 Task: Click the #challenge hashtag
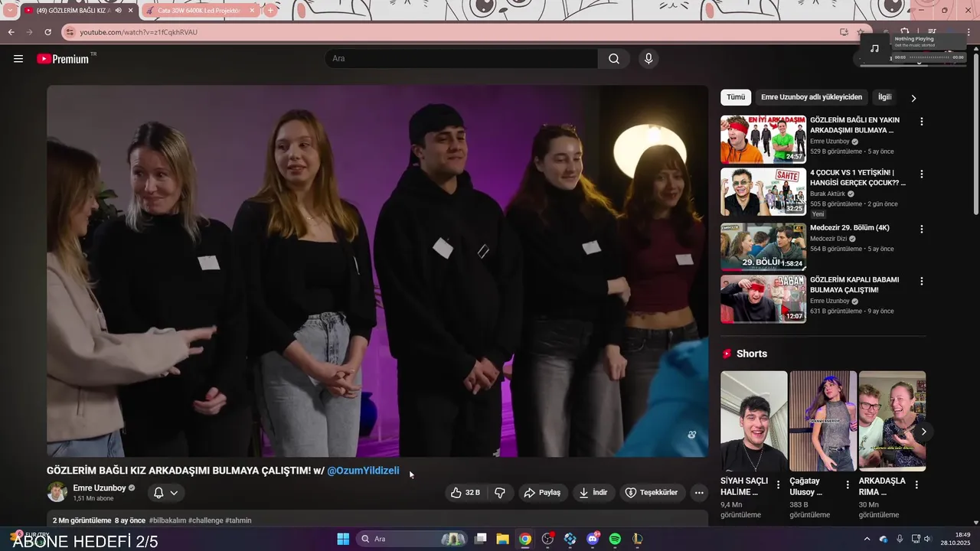[205, 520]
